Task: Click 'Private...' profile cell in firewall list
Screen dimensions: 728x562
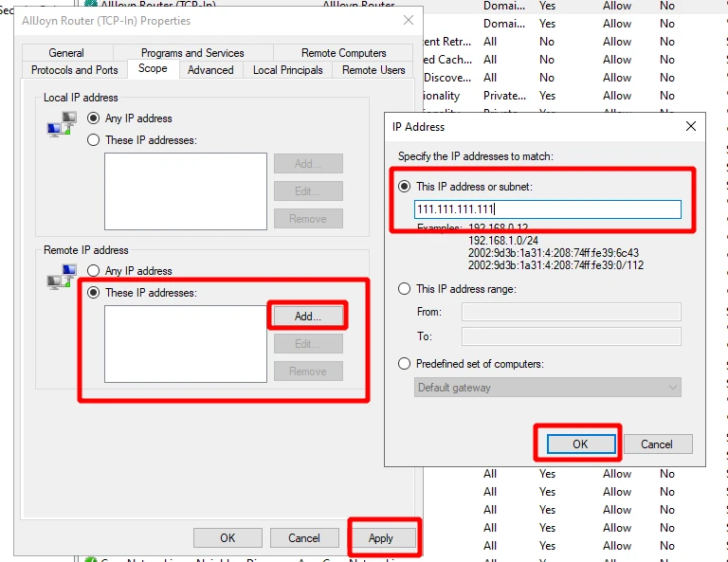Action: click(x=504, y=95)
